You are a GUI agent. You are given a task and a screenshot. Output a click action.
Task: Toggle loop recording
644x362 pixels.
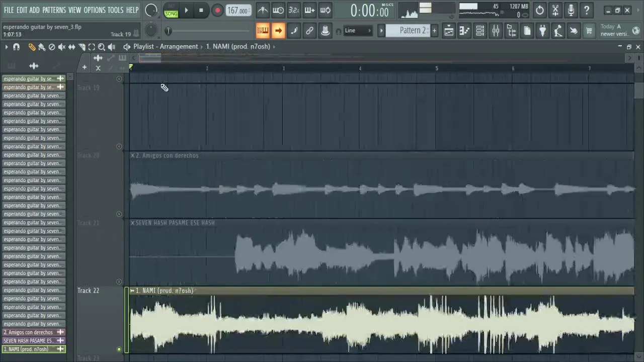click(x=325, y=10)
